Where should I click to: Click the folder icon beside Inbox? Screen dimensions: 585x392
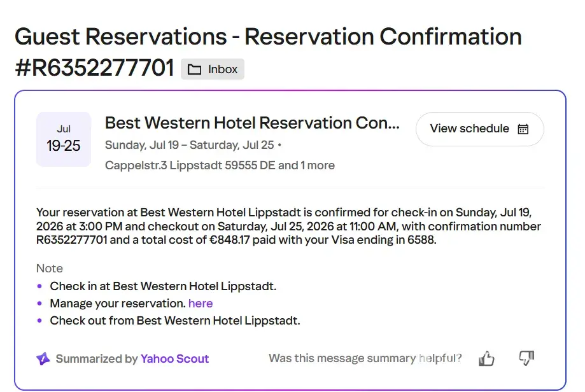194,69
